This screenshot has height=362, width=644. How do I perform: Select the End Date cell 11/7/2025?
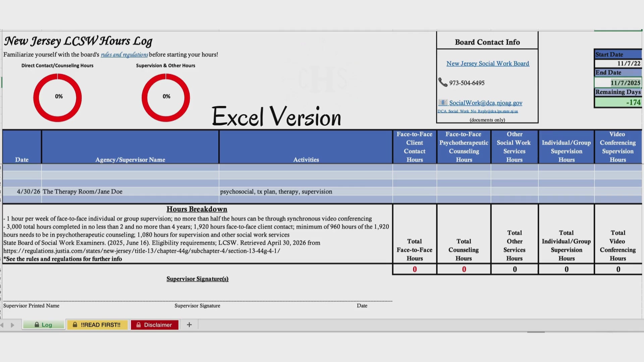point(618,83)
